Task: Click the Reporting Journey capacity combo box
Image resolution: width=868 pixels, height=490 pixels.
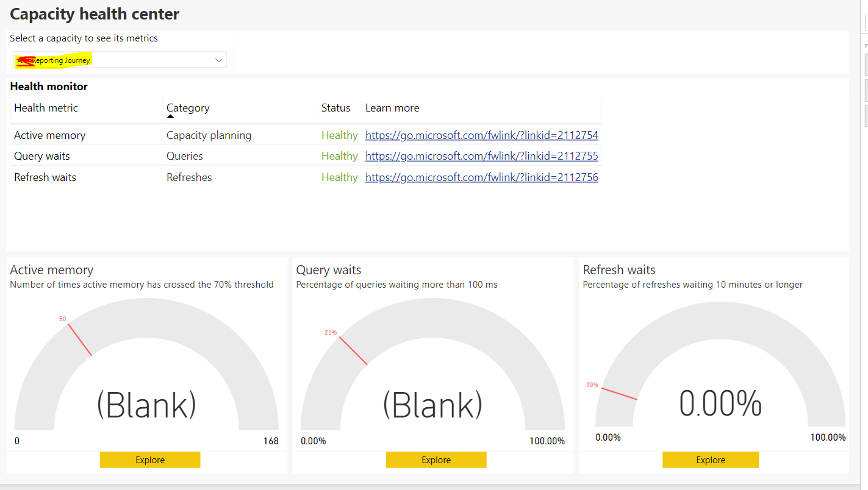Action: click(120, 60)
